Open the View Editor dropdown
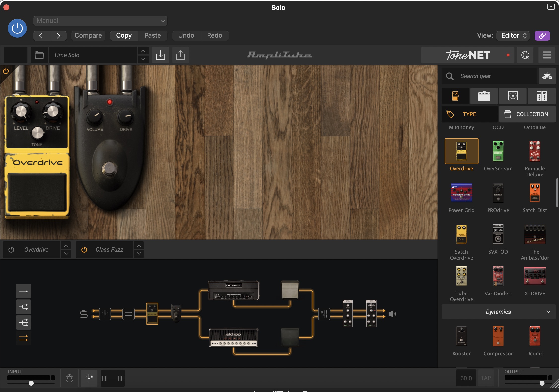559x392 pixels. 513,36
